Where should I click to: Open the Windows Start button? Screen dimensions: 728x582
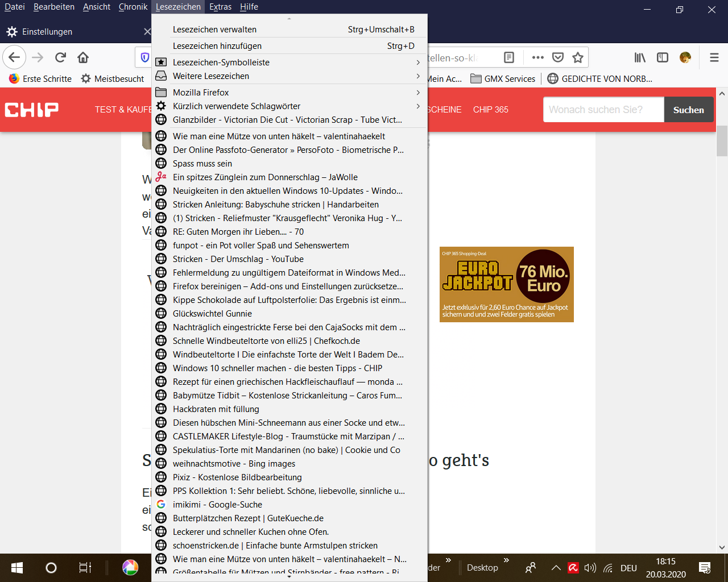tap(17, 568)
